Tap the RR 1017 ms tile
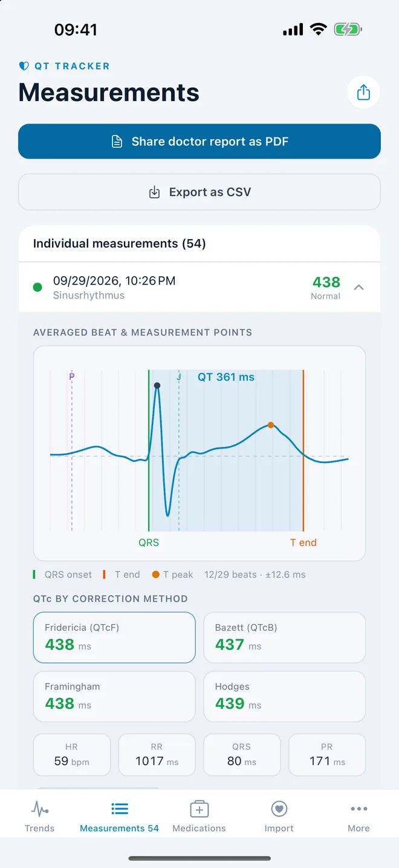The width and height of the screenshot is (399, 868). tap(157, 755)
